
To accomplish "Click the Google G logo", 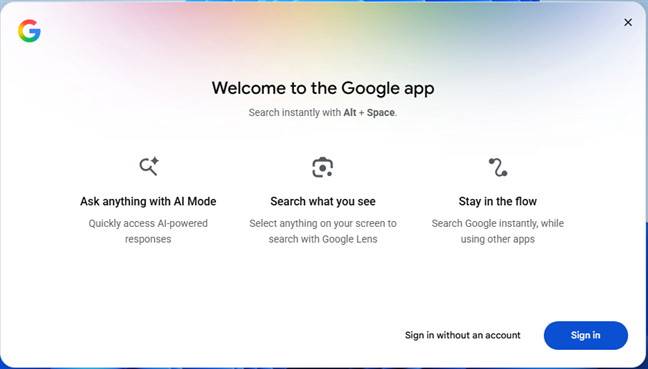I will point(29,31).
